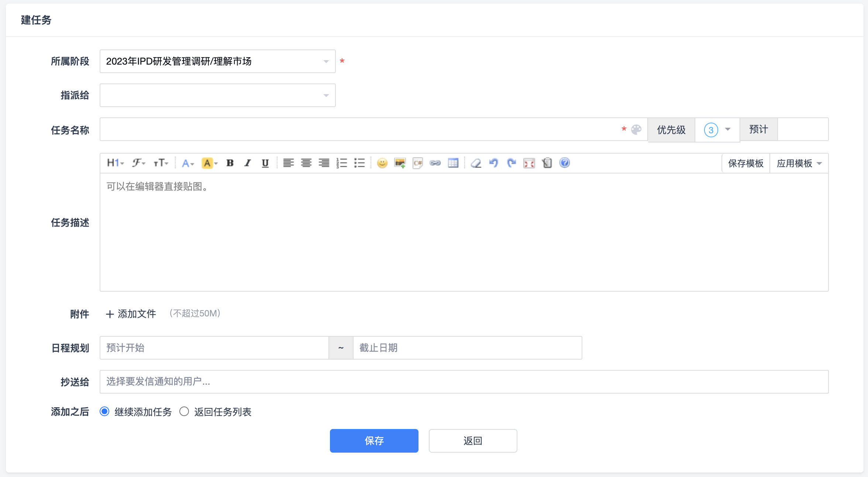Open the 指派给 dropdown
Viewport: 868px width, 477px height.
(x=217, y=95)
